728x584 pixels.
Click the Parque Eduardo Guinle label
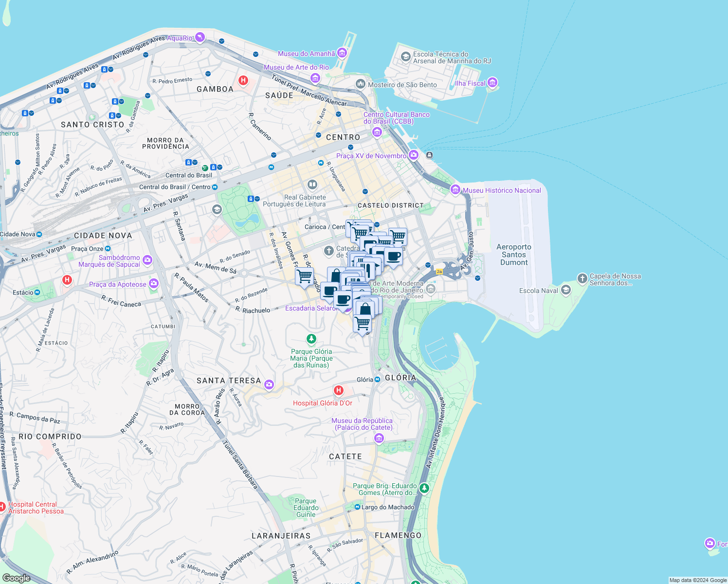[x=306, y=508]
